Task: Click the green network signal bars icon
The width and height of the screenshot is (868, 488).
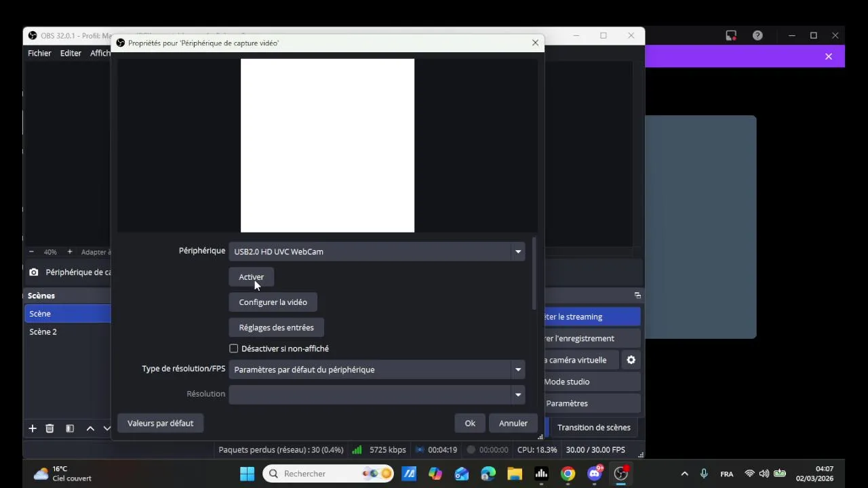Action: coord(357,450)
